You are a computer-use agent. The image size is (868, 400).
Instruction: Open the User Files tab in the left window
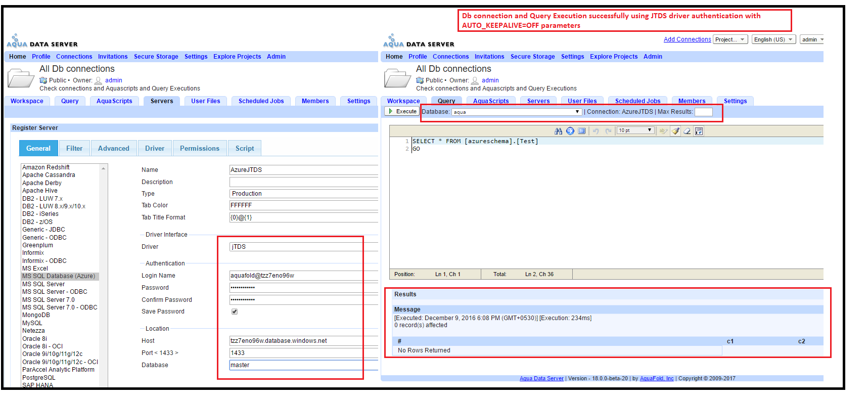206,101
